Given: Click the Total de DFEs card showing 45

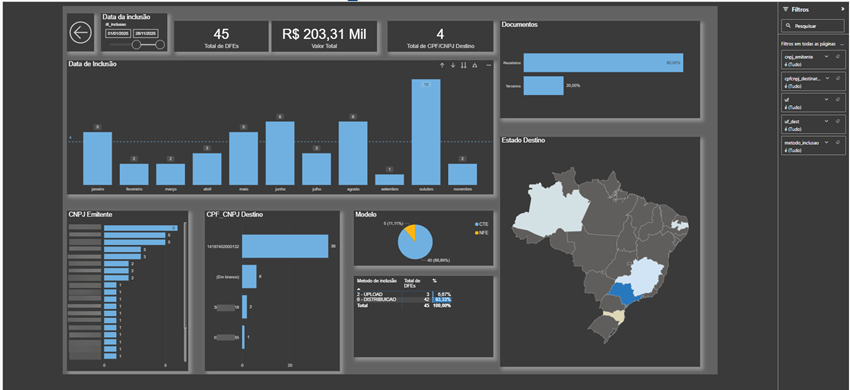Looking at the screenshot, I should click(222, 37).
